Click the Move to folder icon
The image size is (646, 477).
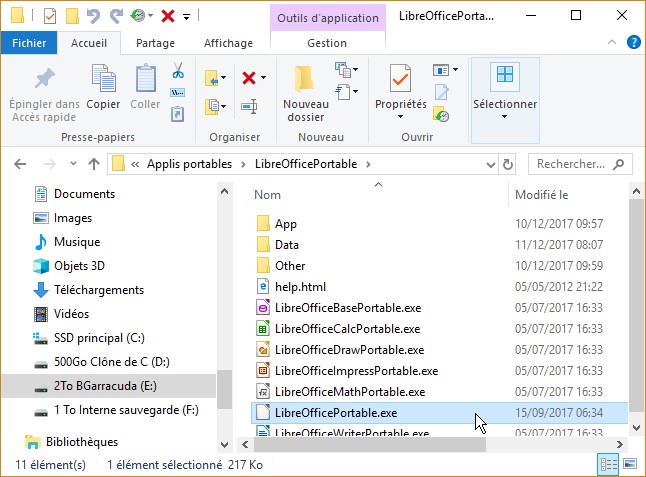click(212, 78)
